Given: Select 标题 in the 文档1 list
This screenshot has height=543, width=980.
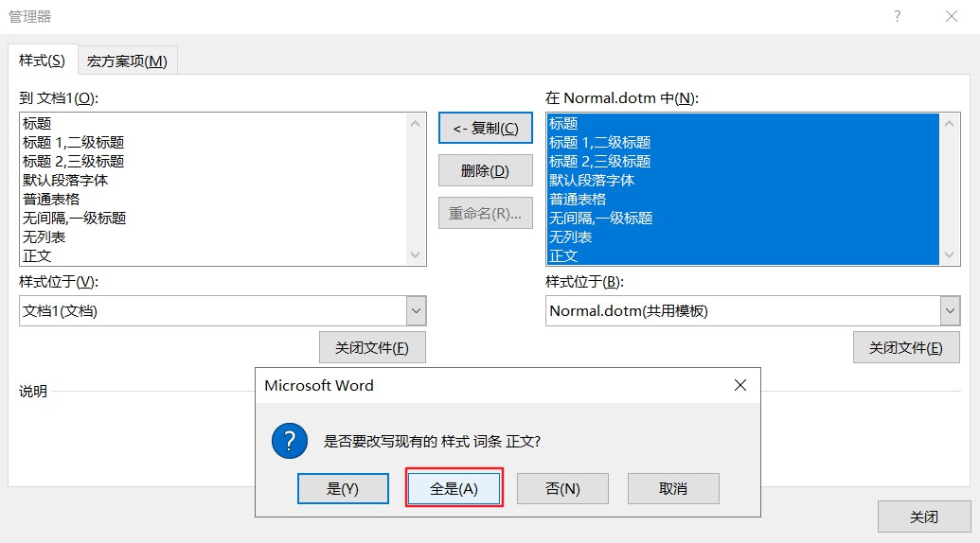Looking at the screenshot, I should [213, 124].
